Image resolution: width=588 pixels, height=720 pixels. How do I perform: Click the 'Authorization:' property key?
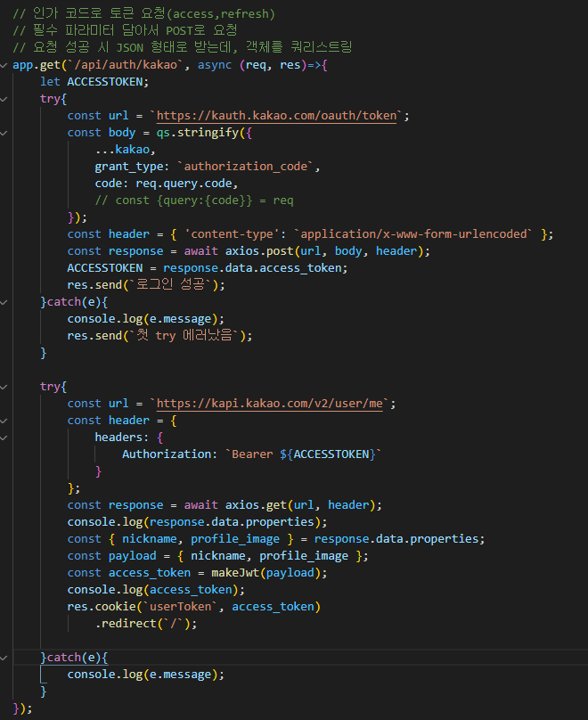click(169, 454)
